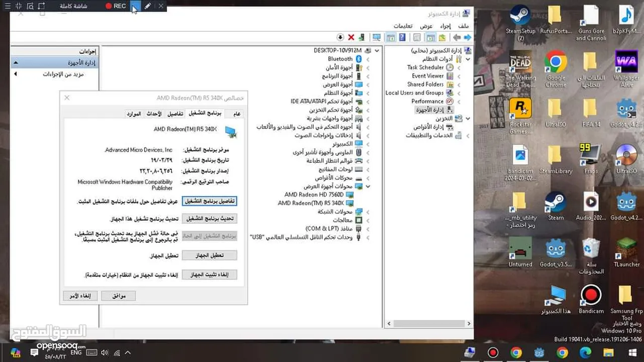Expand the Event Viewer node
Image resolution: width=644 pixels, height=362 pixels.
pyautogui.click(x=459, y=76)
